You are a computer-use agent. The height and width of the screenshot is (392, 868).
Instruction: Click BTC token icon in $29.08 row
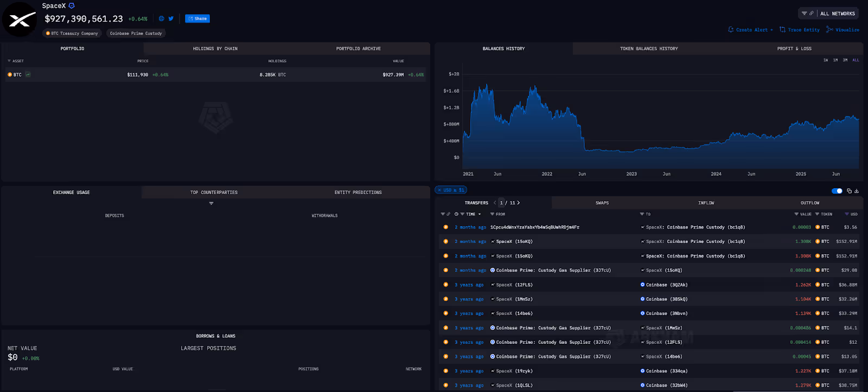click(x=818, y=270)
